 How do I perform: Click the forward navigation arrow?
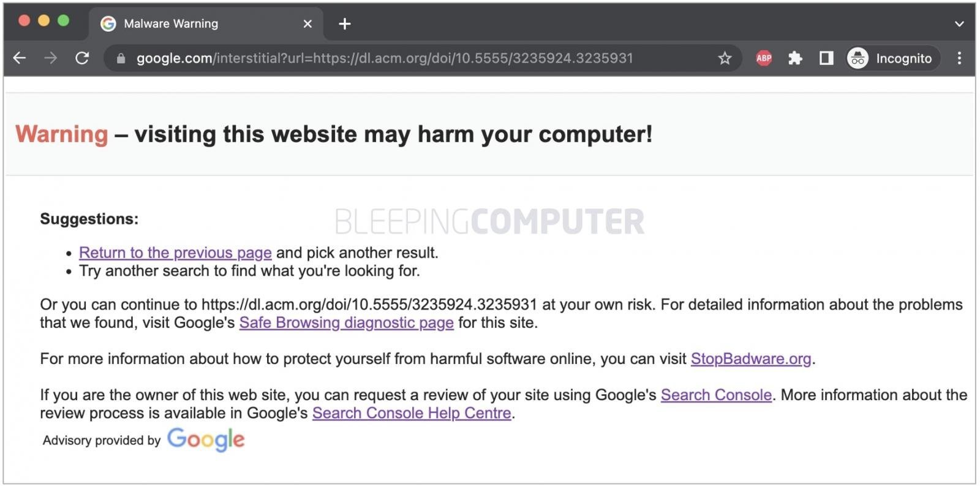tap(51, 58)
